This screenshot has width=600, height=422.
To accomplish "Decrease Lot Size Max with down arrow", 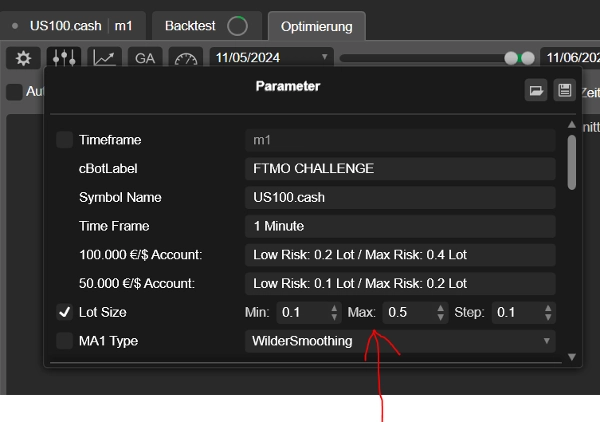I will coord(440,317).
